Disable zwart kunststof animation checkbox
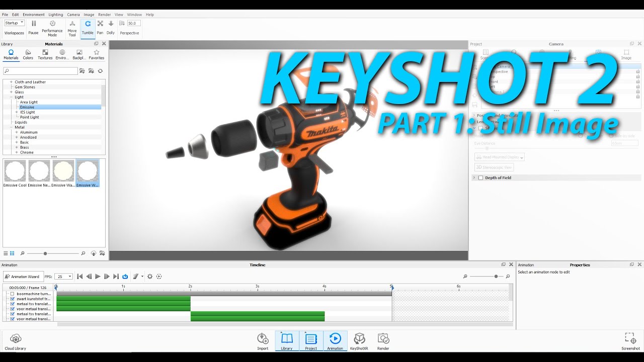This screenshot has width=644, height=362. 13,299
